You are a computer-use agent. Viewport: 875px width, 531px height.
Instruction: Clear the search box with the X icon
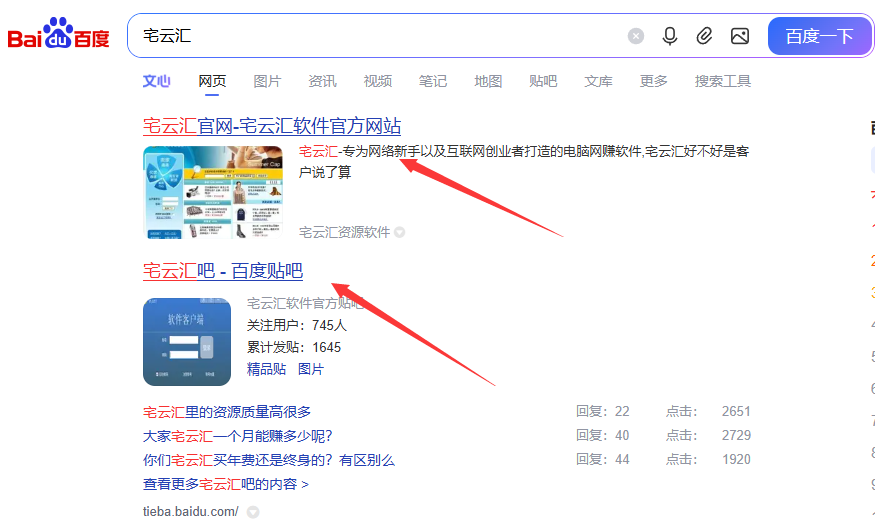pyautogui.click(x=636, y=36)
